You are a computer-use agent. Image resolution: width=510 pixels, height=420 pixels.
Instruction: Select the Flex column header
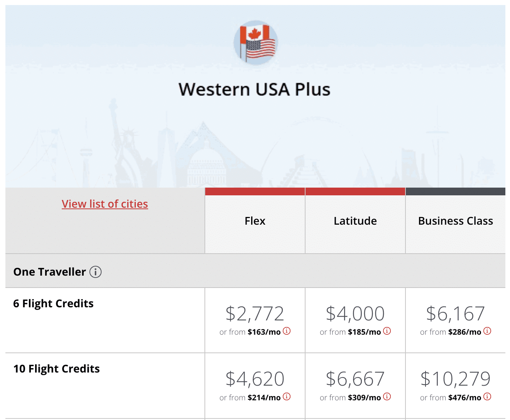click(x=255, y=221)
